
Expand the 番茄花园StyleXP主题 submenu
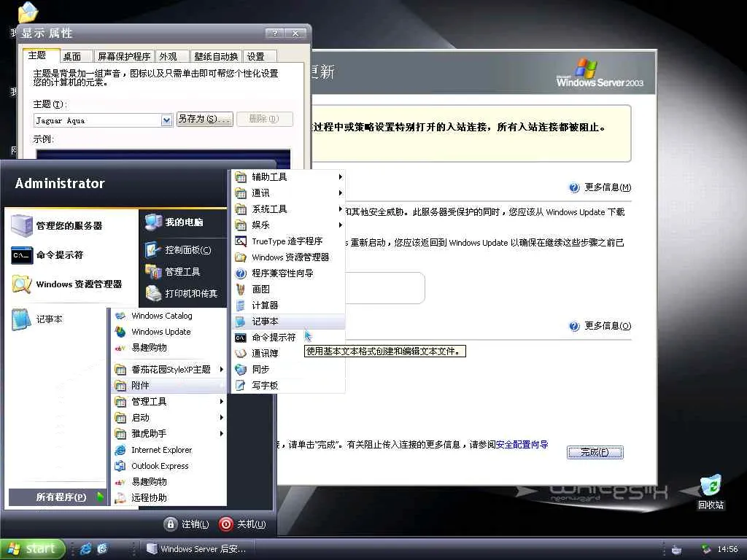(169, 369)
